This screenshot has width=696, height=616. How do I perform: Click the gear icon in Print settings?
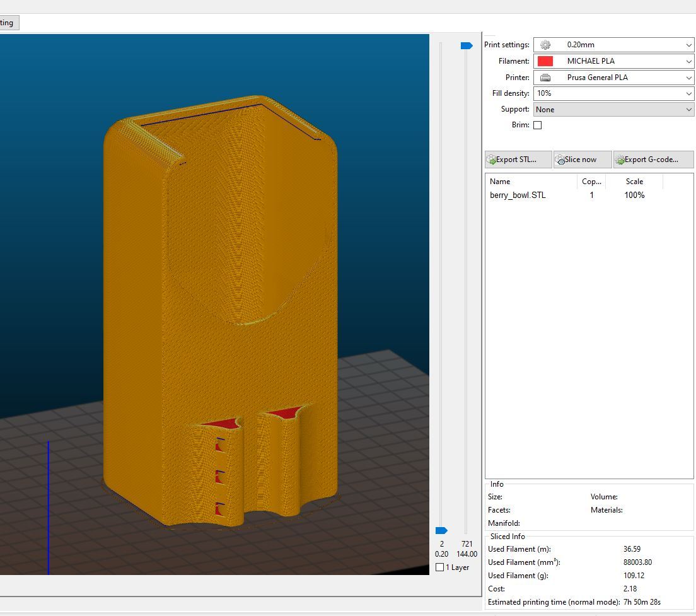[x=545, y=45]
